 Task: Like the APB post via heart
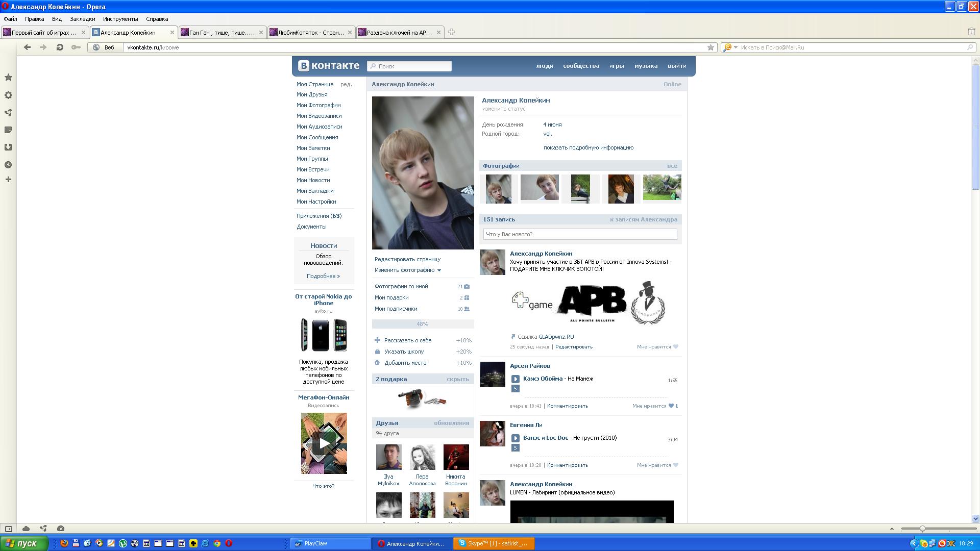(x=676, y=347)
